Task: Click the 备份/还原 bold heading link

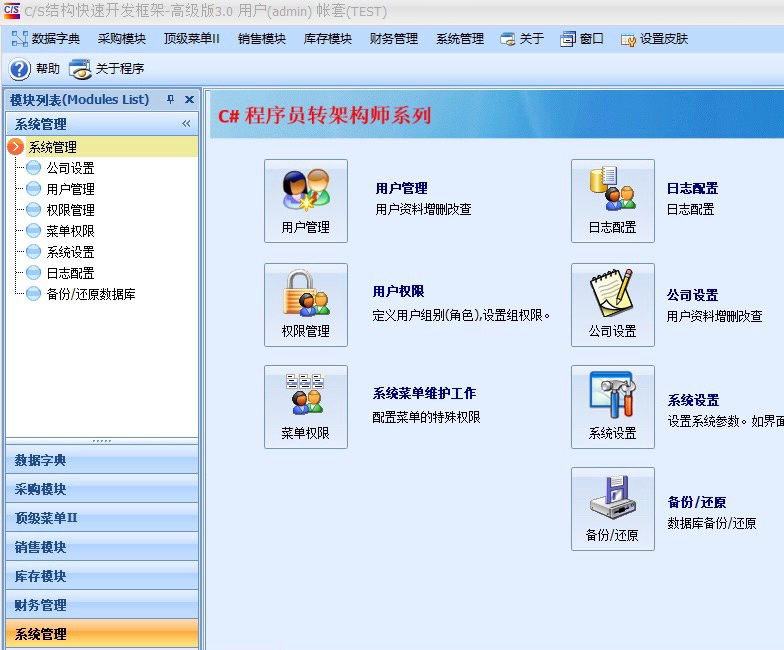Action: [697, 502]
